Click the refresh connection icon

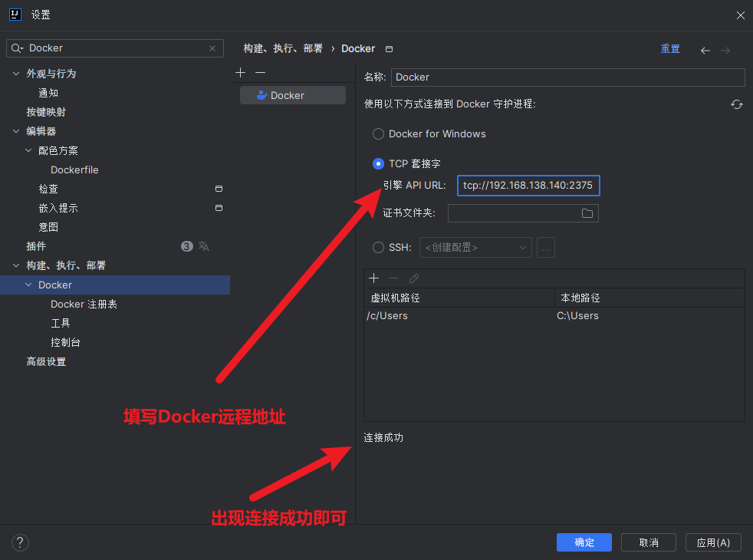(x=737, y=104)
